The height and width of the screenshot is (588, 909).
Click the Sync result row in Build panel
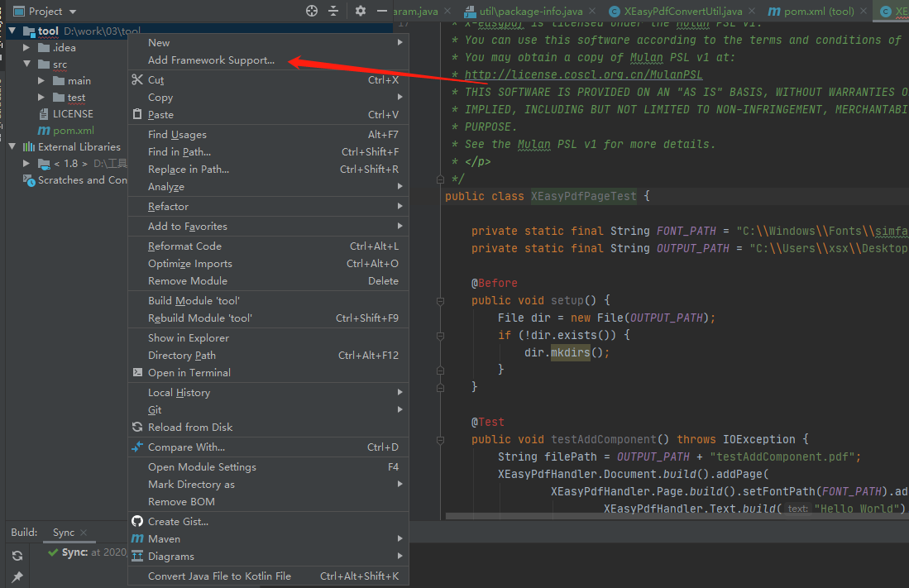click(x=87, y=552)
